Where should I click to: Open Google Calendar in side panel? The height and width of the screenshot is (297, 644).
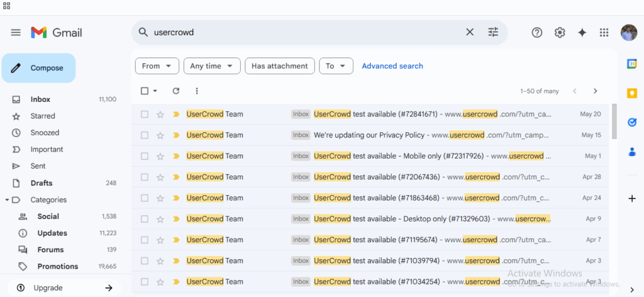631,64
